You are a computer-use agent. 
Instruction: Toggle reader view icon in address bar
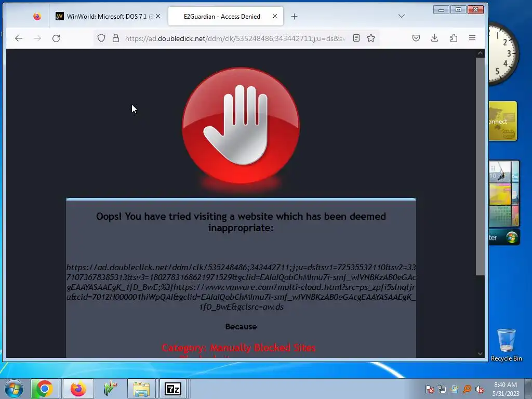[x=356, y=38]
